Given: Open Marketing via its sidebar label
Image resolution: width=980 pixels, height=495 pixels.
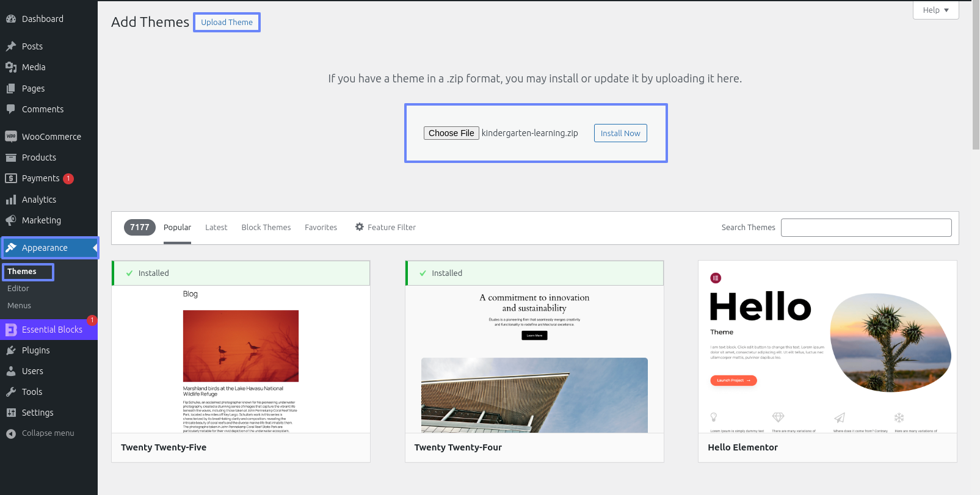Looking at the screenshot, I should point(42,220).
